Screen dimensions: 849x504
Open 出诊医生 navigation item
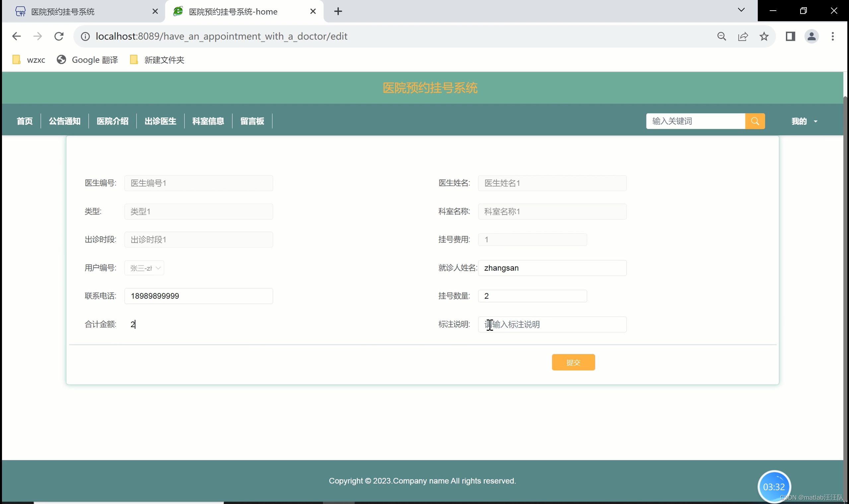pyautogui.click(x=160, y=121)
